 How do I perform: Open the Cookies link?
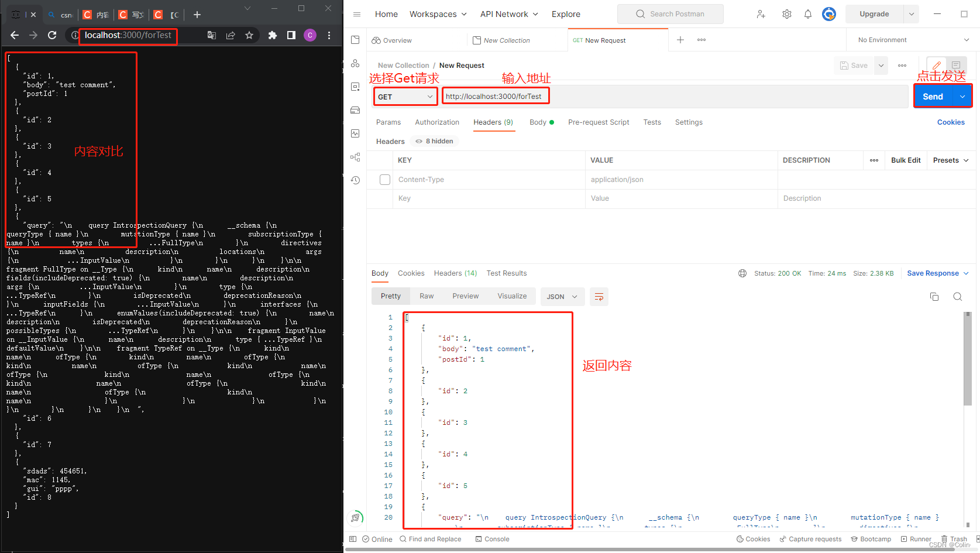tap(950, 122)
